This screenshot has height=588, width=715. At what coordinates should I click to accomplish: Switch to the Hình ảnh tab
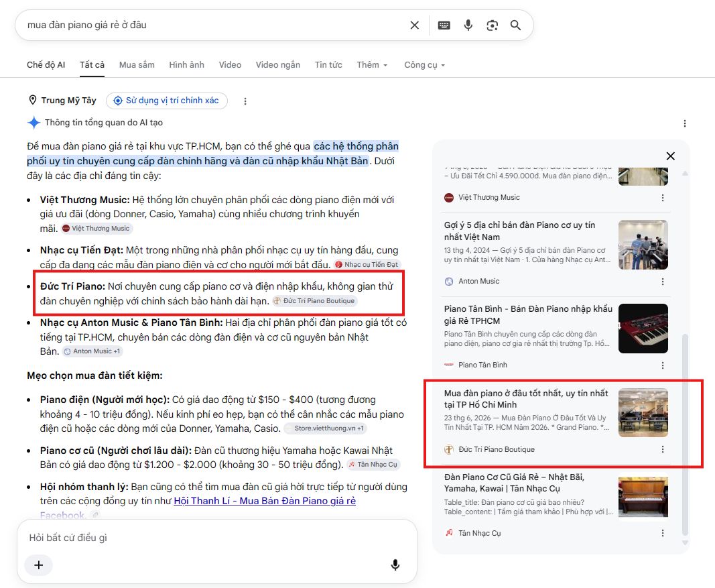pyautogui.click(x=186, y=65)
